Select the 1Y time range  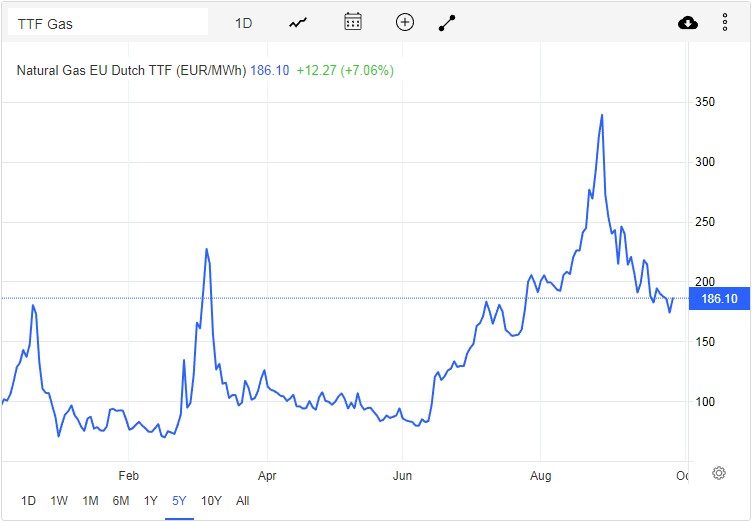click(151, 501)
